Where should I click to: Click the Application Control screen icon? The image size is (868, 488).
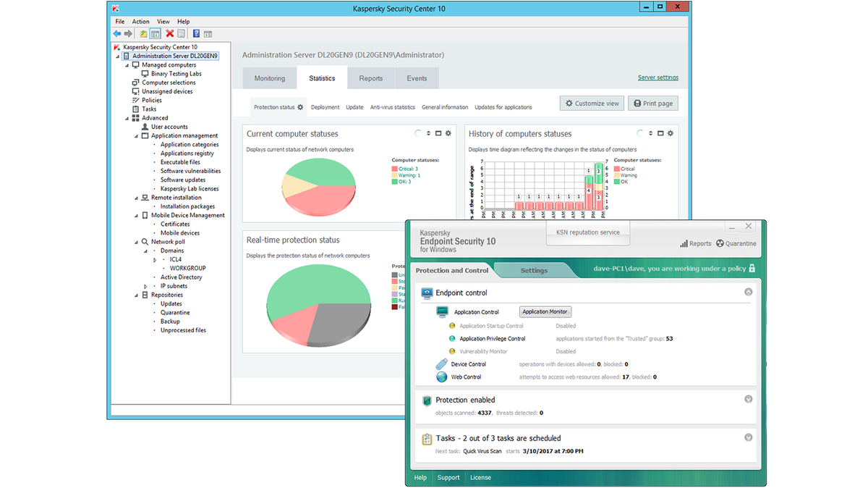click(x=443, y=312)
